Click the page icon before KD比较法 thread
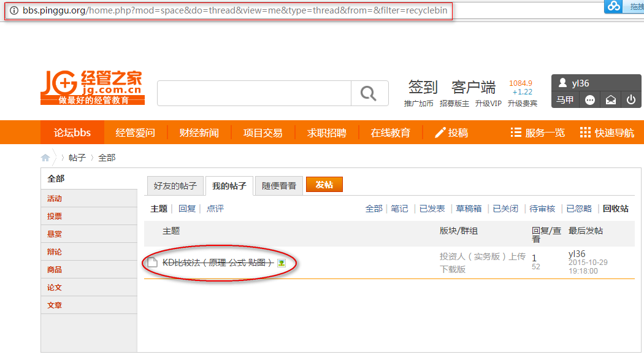 pos(152,262)
